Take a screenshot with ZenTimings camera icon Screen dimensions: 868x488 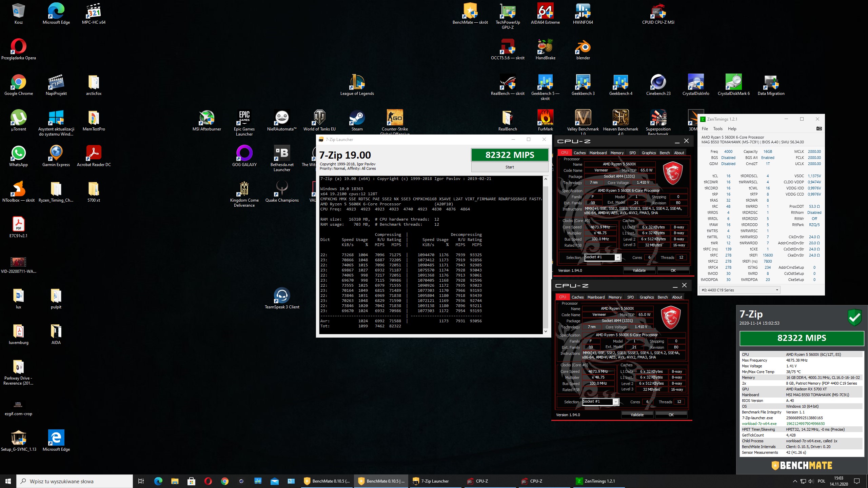pos(819,128)
